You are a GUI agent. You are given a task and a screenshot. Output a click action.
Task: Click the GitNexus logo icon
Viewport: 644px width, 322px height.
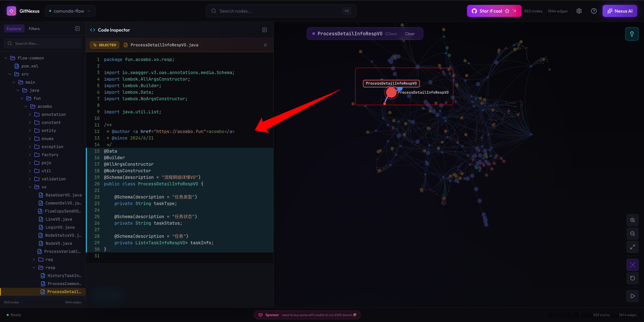tap(11, 11)
